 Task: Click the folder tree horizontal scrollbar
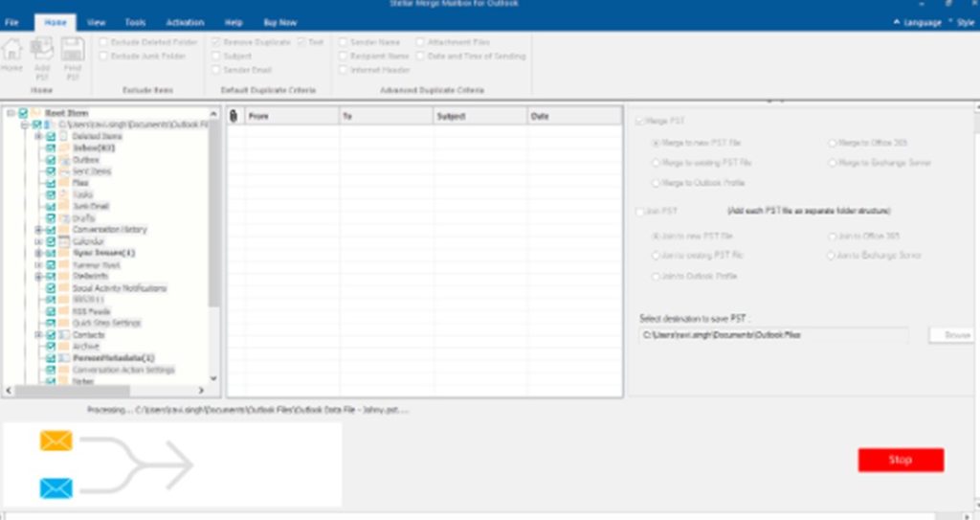[x=105, y=391]
